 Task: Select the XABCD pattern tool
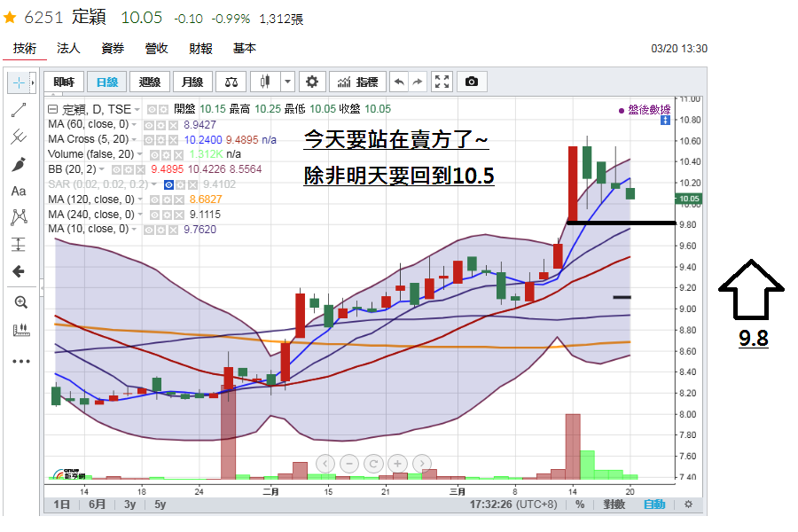pos(19,217)
